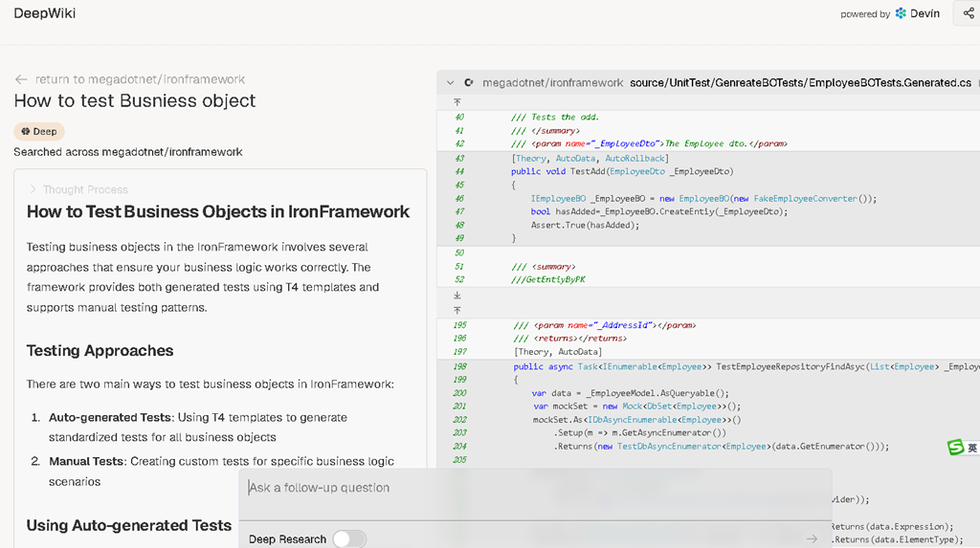Click the back arrow beside return link
980x548 pixels.
(x=21, y=79)
